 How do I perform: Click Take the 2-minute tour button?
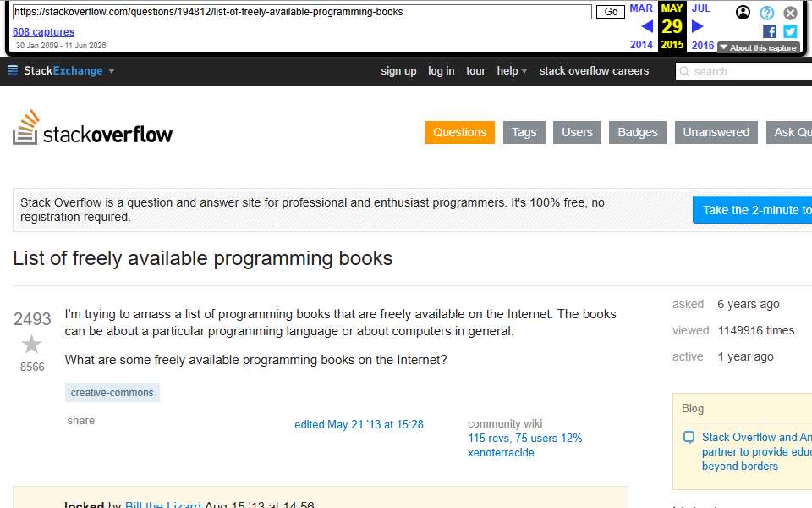coord(753,210)
